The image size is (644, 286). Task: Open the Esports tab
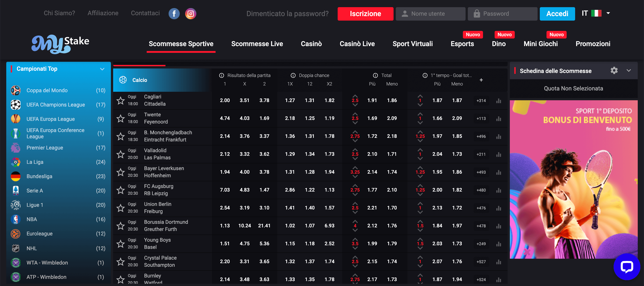coord(462,44)
